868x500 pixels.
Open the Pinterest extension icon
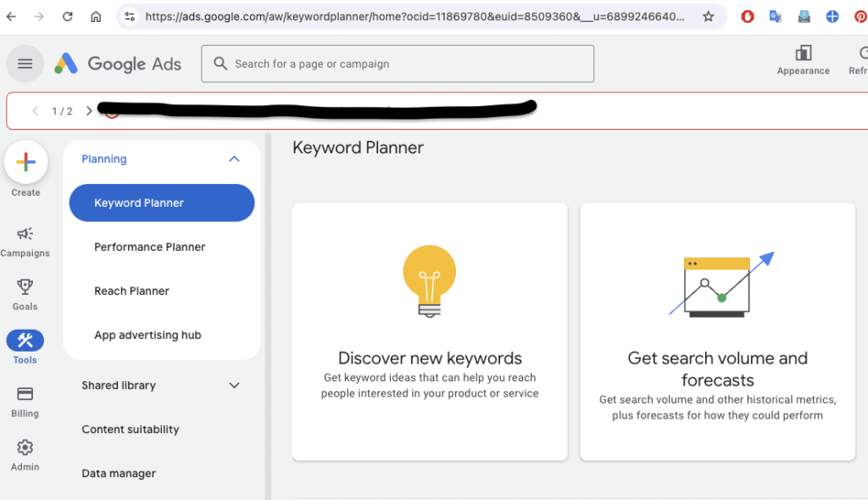(861, 17)
